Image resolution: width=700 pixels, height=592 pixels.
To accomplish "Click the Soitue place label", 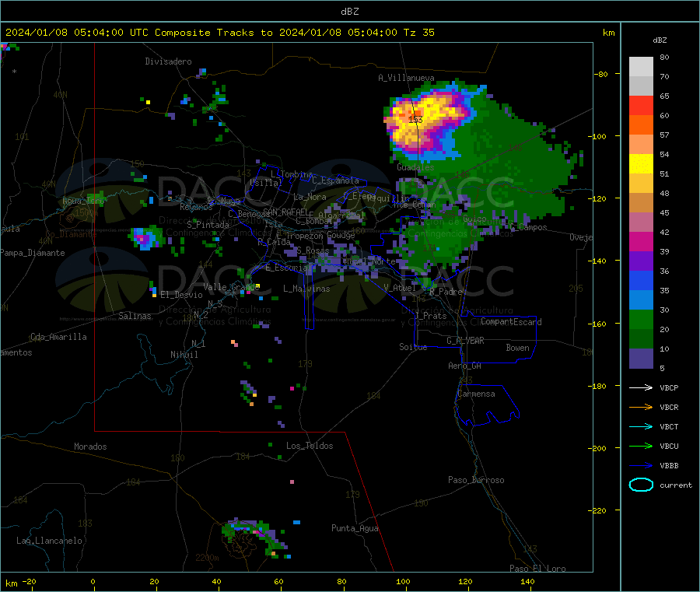I will [413, 347].
